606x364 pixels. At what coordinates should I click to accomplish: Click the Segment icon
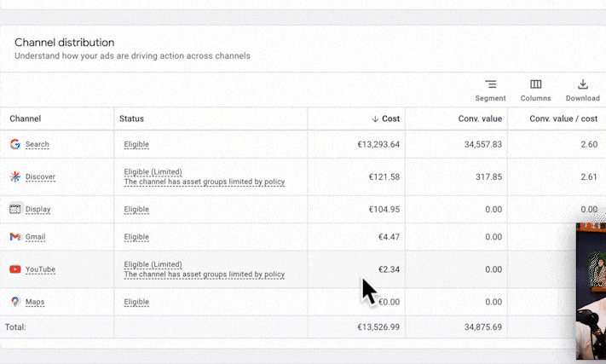click(x=490, y=85)
